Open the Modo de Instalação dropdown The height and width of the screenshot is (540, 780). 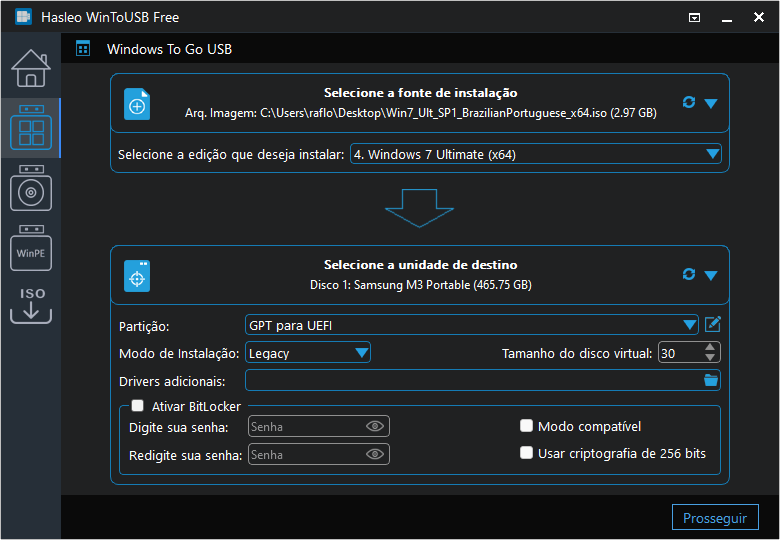[x=308, y=353]
